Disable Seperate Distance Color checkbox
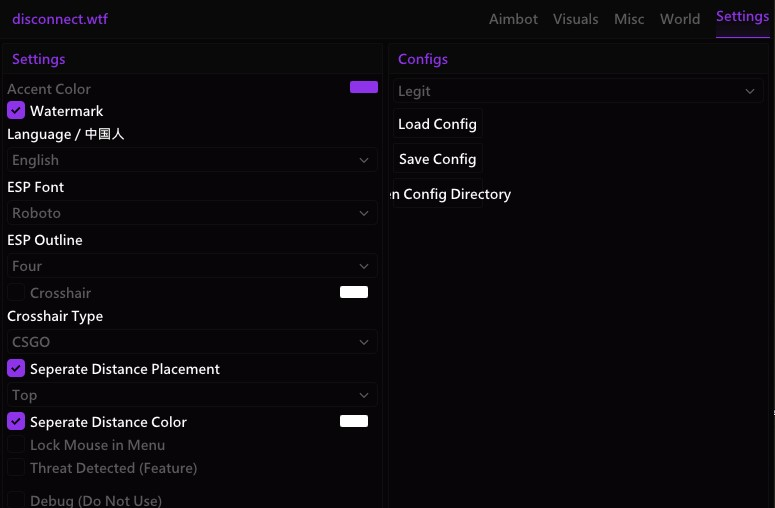The image size is (775, 508). 16,421
